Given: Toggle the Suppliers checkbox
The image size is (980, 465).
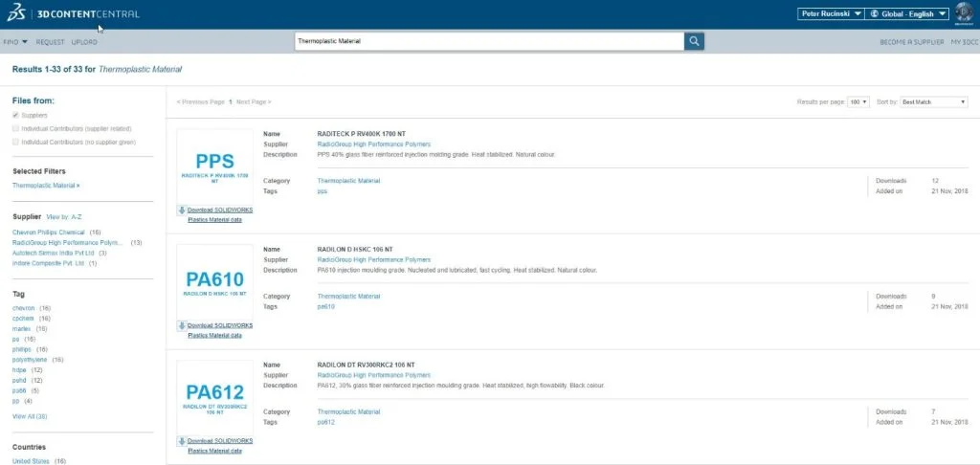Looking at the screenshot, I should [15, 115].
